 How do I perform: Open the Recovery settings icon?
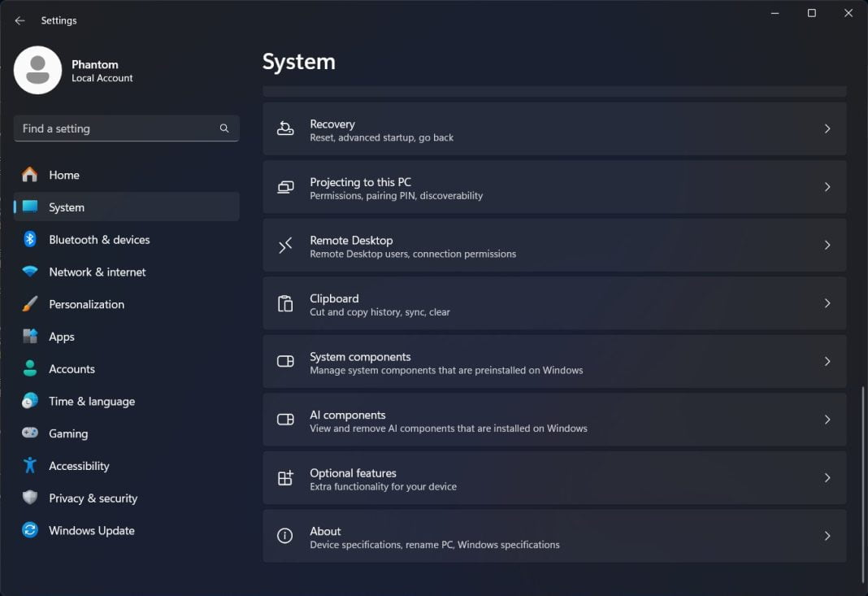tap(284, 128)
